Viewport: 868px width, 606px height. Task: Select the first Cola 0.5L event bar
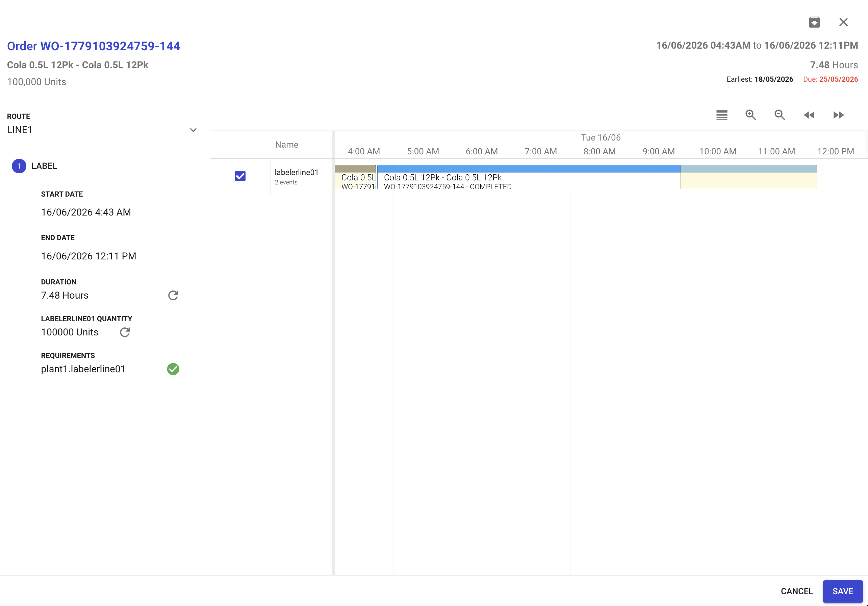coord(355,177)
